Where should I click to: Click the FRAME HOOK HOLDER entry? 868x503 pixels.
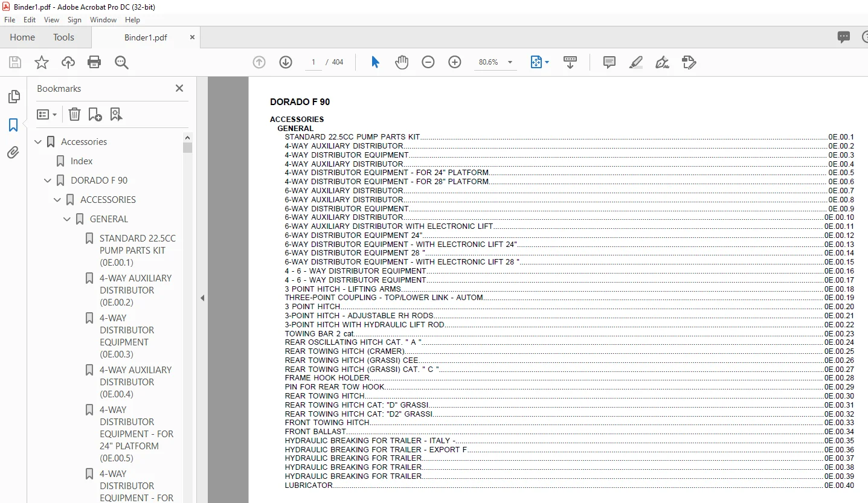[569, 378]
